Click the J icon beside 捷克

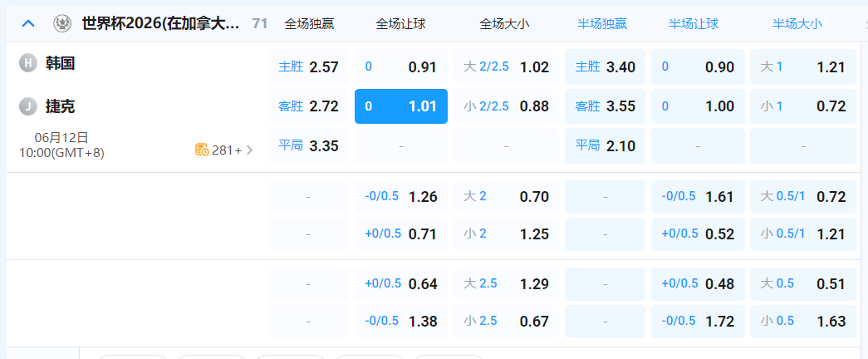click(x=27, y=106)
